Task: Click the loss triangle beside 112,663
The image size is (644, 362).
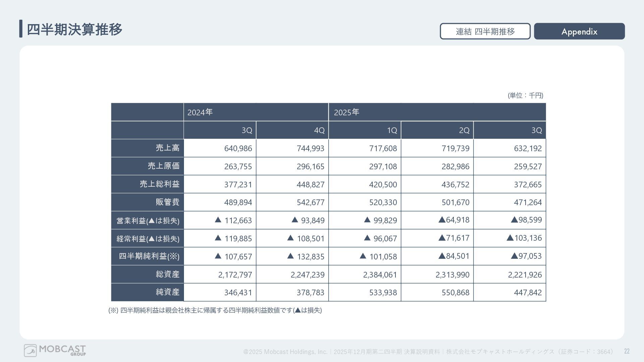Action: tap(218, 220)
